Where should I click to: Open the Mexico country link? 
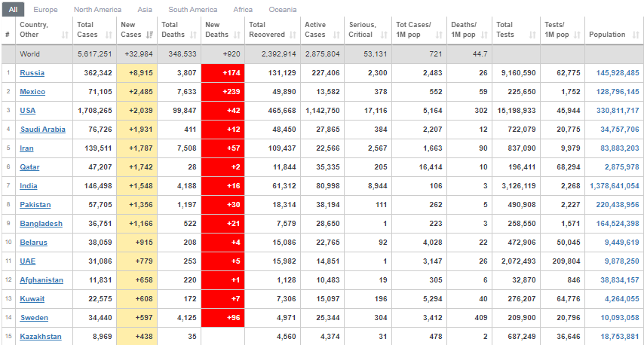[32, 92]
